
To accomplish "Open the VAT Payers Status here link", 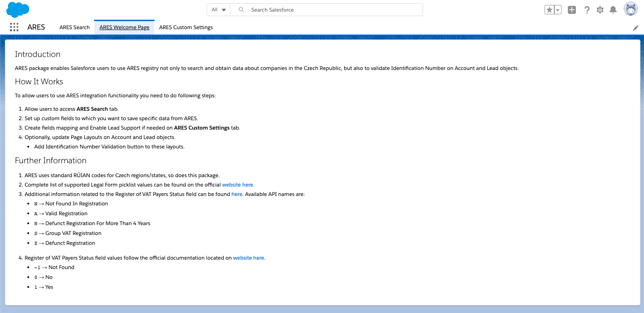I will click(237, 195).
